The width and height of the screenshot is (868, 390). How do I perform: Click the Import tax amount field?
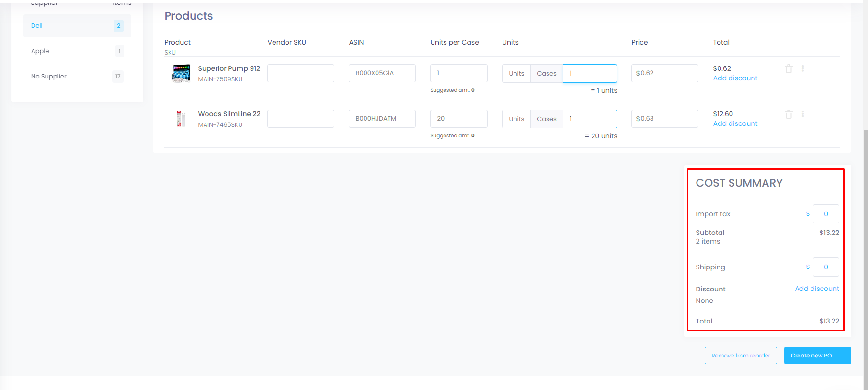tap(826, 214)
